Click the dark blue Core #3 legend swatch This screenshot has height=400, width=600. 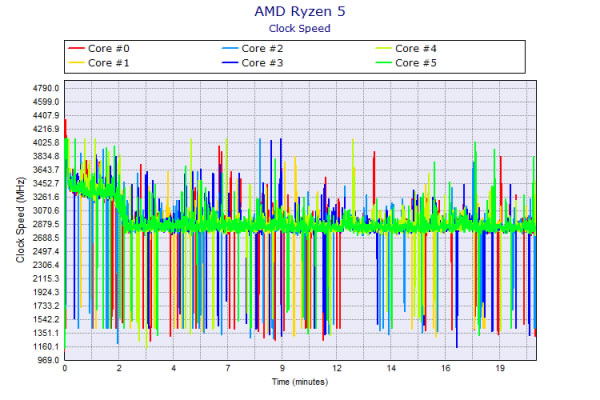(x=230, y=63)
